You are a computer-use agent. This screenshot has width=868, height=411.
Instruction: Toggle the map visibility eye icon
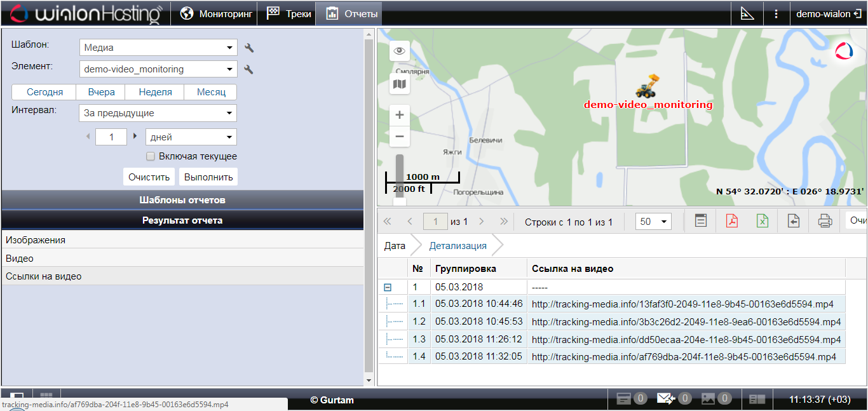click(x=400, y=51)
